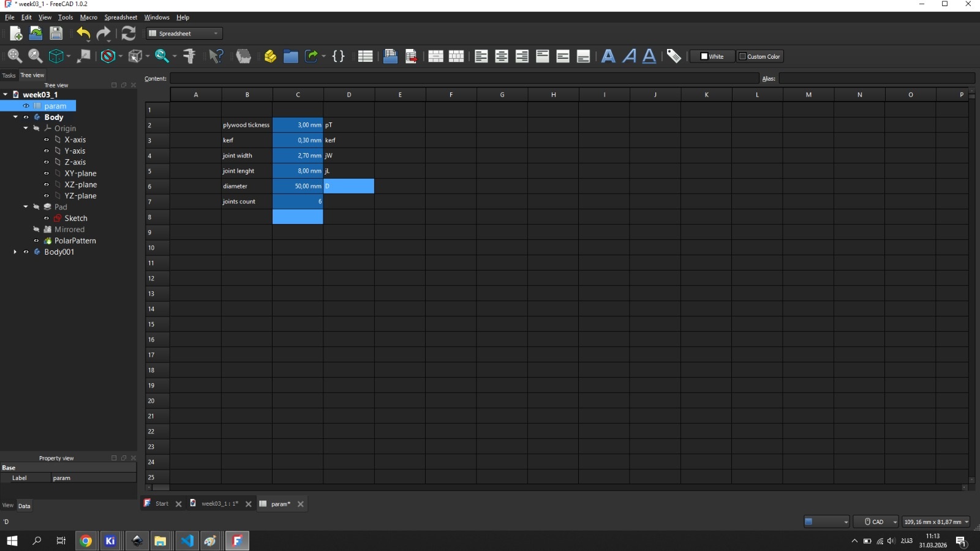Switch to the Start tab
The width and height of the screenshot is (980, 551).
pos(160,503)
